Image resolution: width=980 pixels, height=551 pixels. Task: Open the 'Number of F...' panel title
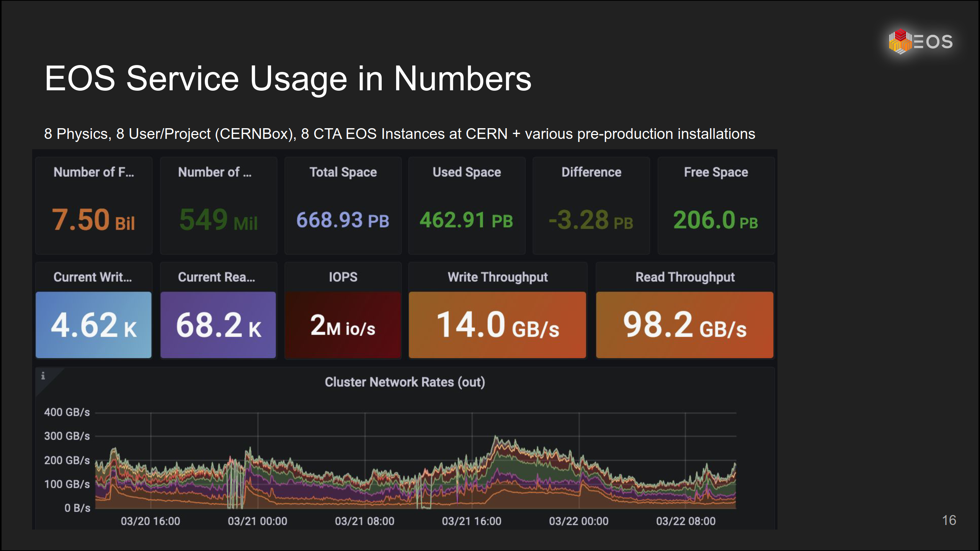coord(94,172)
